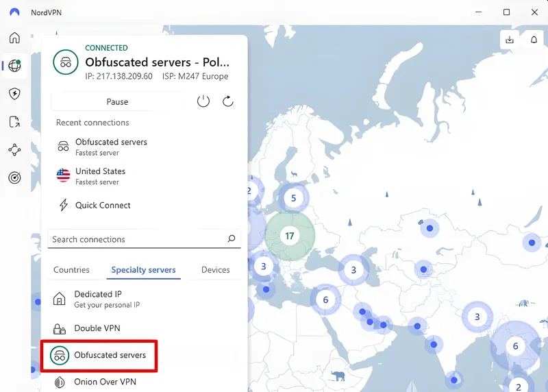The height and width of the screenshot is (392, 548).
Task: Click the NordVPN logo in title bar
Action: [14, 12]
